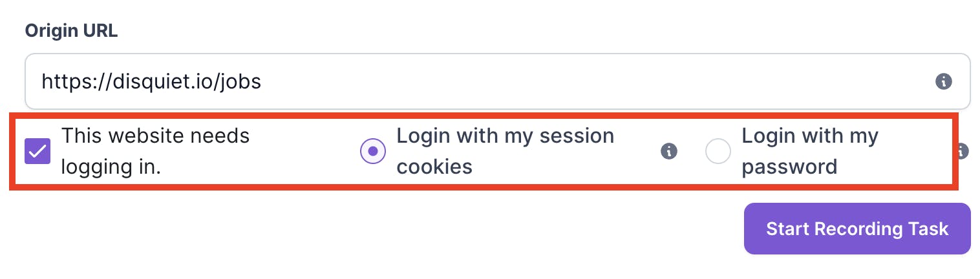980x279 pixels.
Task: Choose 'Login with my password' radio button
Action: (x=718, y=152)
